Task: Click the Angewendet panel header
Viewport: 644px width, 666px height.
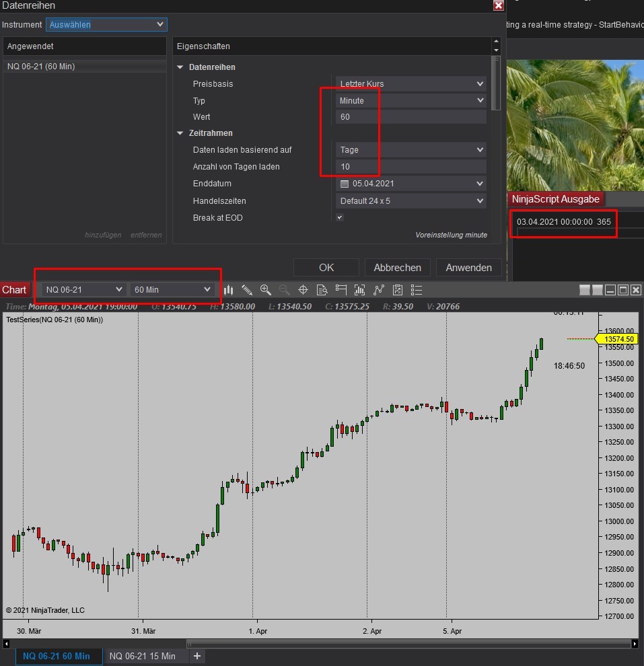Action: (85, 46)
